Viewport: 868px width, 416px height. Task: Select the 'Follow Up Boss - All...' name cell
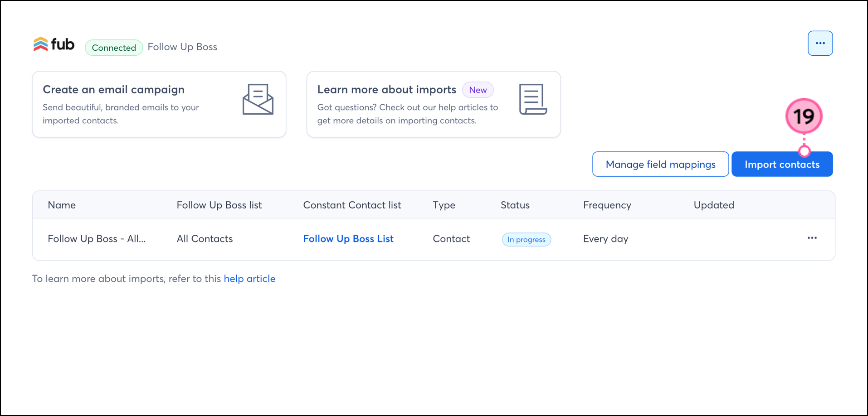97,239
